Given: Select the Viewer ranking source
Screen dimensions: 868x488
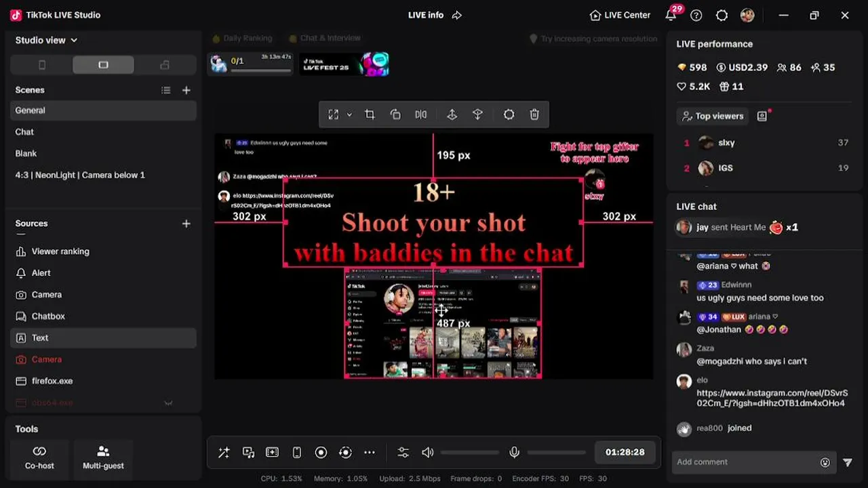Looking at the screenshot, I should (x=103, y=251).
